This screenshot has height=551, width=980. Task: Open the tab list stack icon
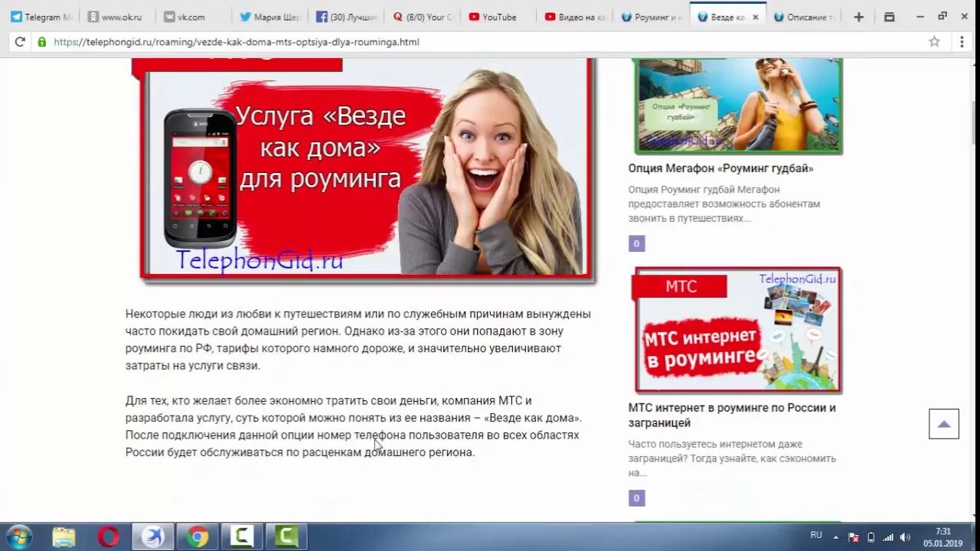(x=889, y=17)
